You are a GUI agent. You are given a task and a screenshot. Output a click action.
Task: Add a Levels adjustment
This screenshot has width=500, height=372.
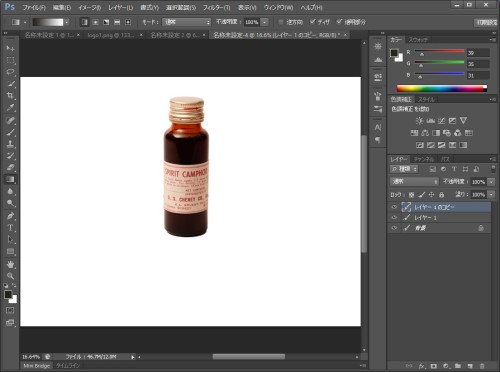(430, 121)
